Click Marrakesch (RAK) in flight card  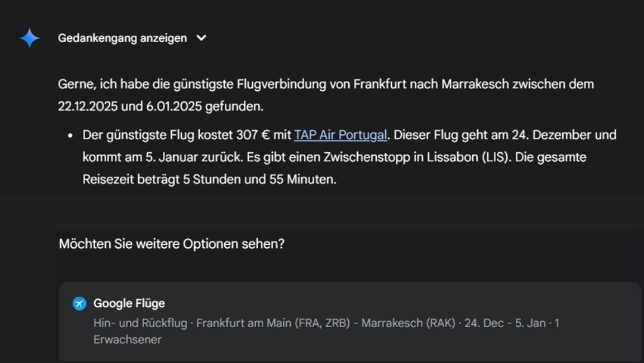[x=408, y=323]
